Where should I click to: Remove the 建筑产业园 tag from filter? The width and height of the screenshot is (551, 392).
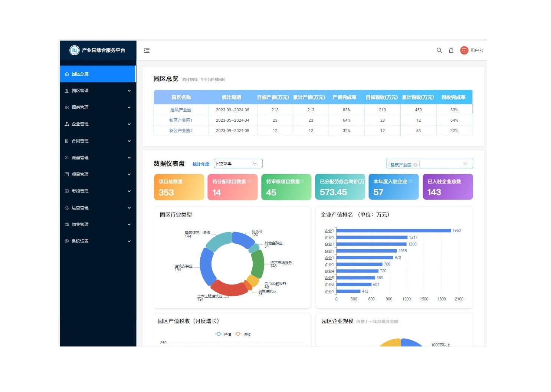[415, 165]
